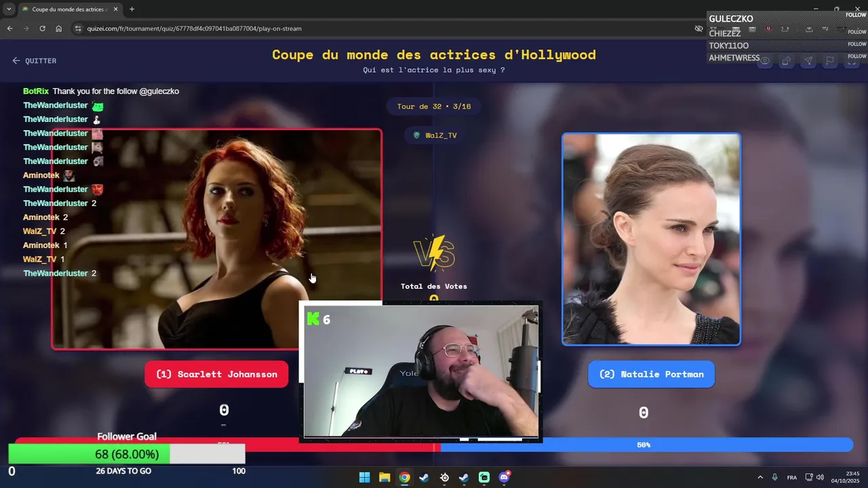868x488 pixels.
Task: Reload the quizei page
Action: pos(42,28)
